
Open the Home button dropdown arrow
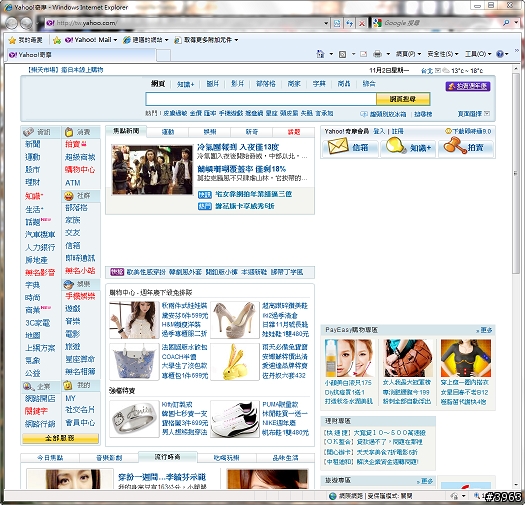click(331, 54)
